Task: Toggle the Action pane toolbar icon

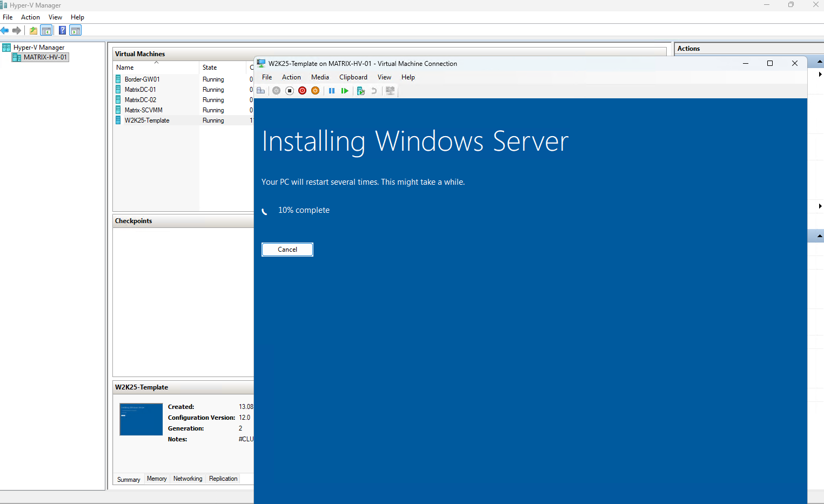Action: pos(76,30)
